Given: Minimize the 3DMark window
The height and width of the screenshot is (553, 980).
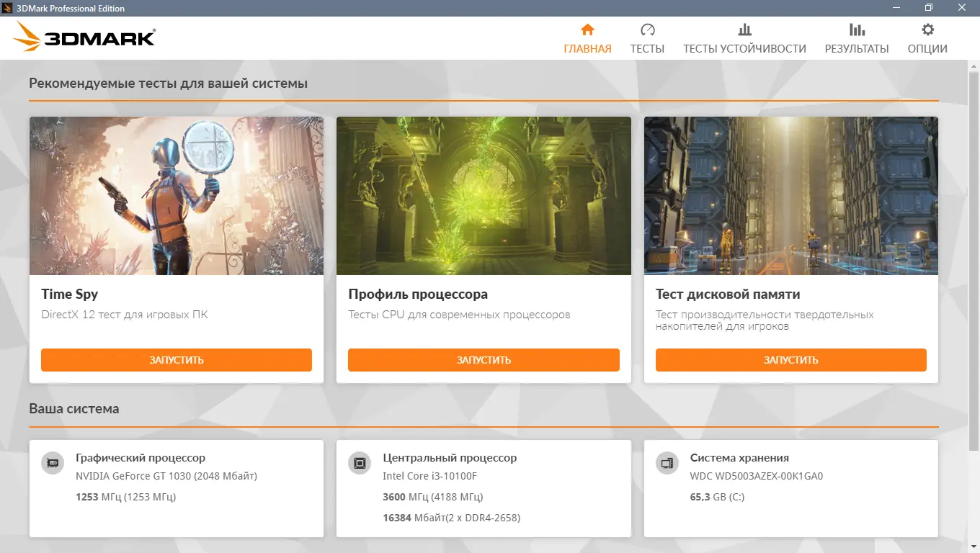Looking at the screenshot, I should pos(896,8).
